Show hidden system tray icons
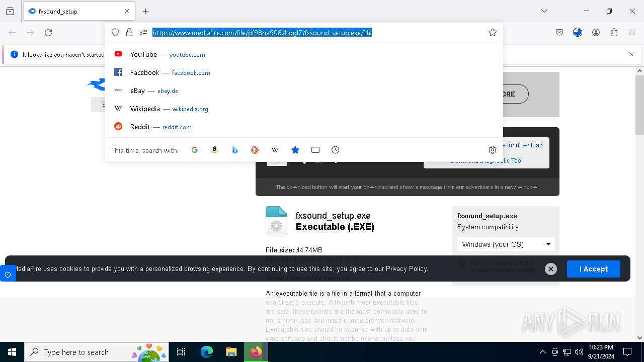Image resolution: width=644 pixels, height=362 pixels. click(x=542, y=352)
